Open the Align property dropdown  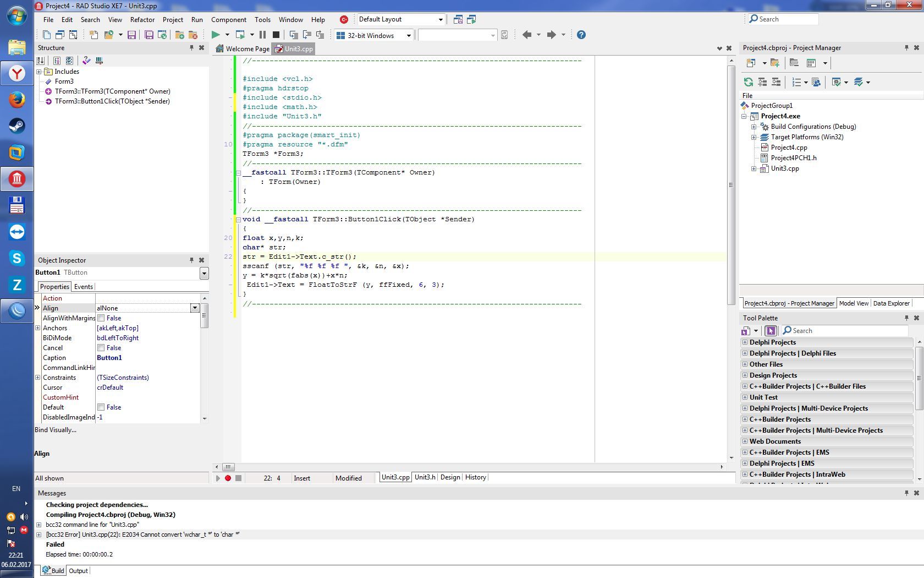tap(194, 308)
